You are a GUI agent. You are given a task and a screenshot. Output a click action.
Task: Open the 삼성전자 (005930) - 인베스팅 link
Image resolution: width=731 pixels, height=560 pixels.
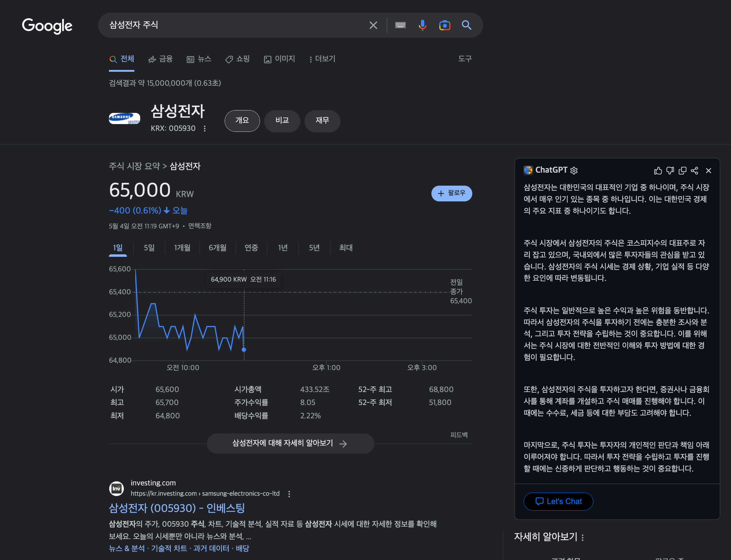[x=177, y=508]
